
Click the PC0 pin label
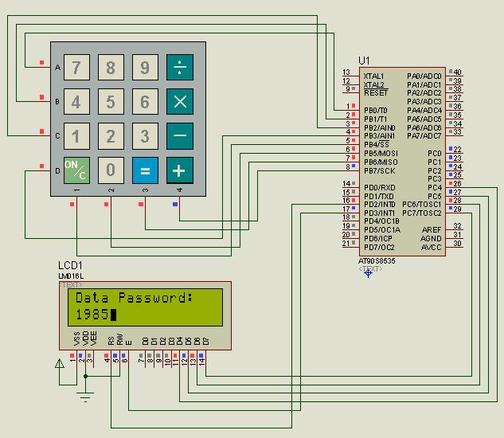pyautogui.click(x=435, y=154)
